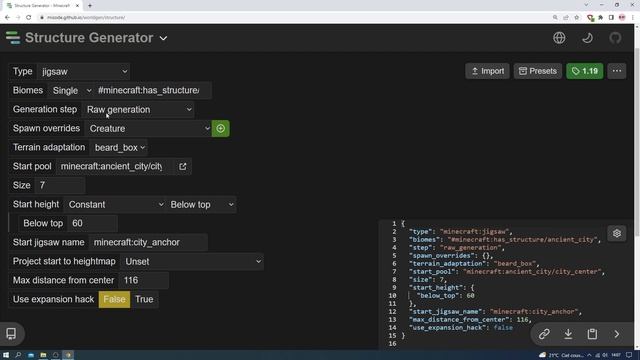
Task: Open Start height Constant dropdown
Action: coord(115,204)
